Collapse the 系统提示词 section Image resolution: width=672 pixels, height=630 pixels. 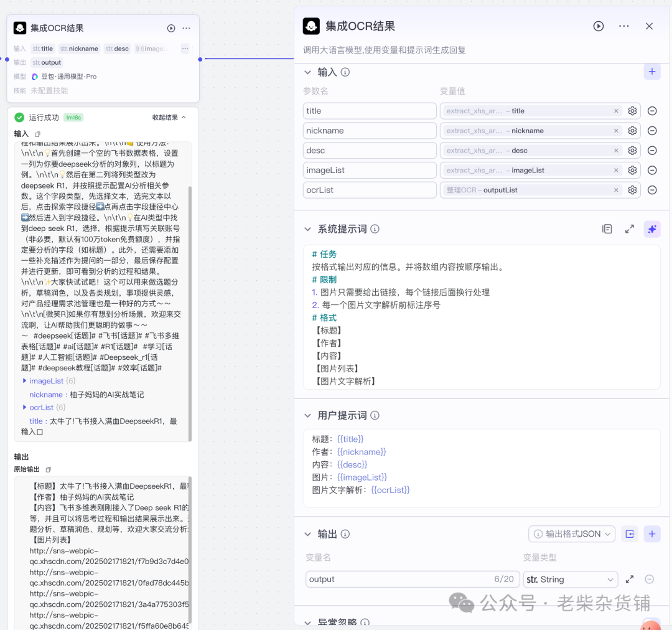(307, 229)
